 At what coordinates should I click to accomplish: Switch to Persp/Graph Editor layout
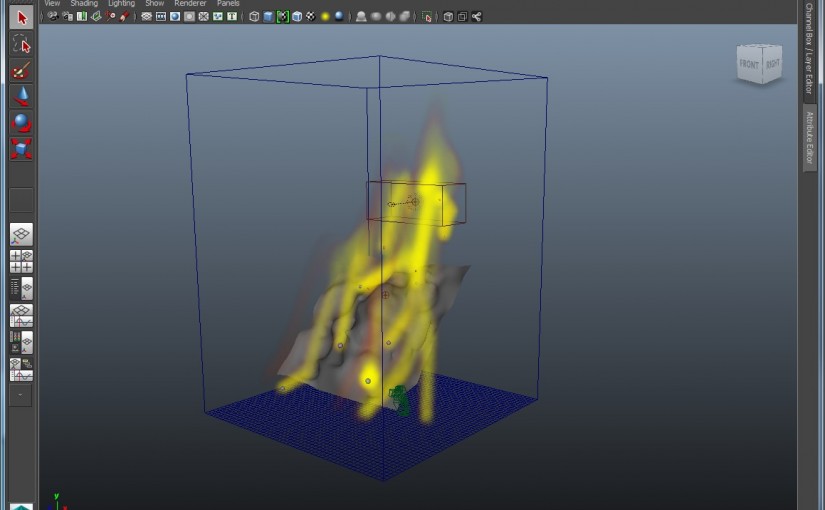[21, 315]
